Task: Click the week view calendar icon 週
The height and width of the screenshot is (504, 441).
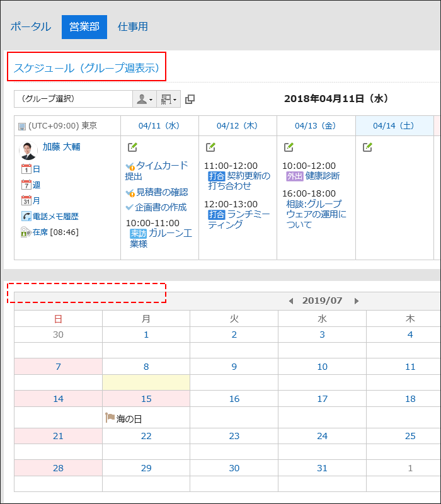Action: click(x=26, y=185)
